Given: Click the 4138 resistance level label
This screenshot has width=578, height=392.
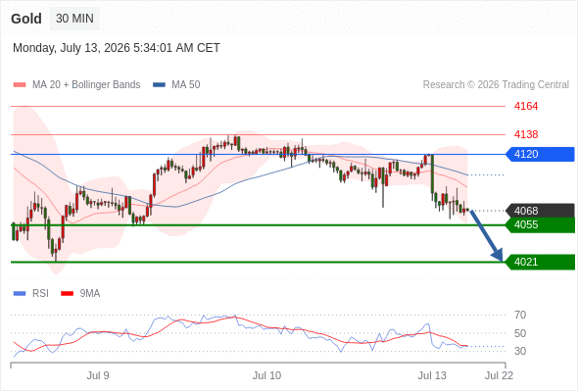Looking at the screenshot, I should pyautogui.click(x=526, y=134).
